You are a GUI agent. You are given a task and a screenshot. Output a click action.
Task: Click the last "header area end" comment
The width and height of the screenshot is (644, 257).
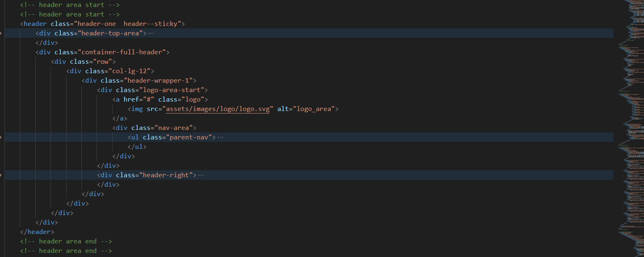tap(66, 251)
